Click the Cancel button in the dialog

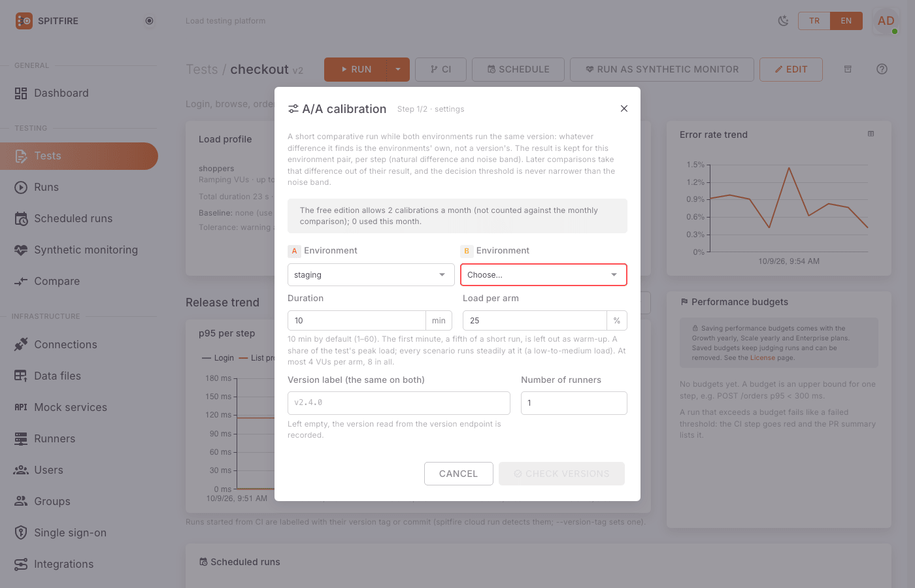458,474
